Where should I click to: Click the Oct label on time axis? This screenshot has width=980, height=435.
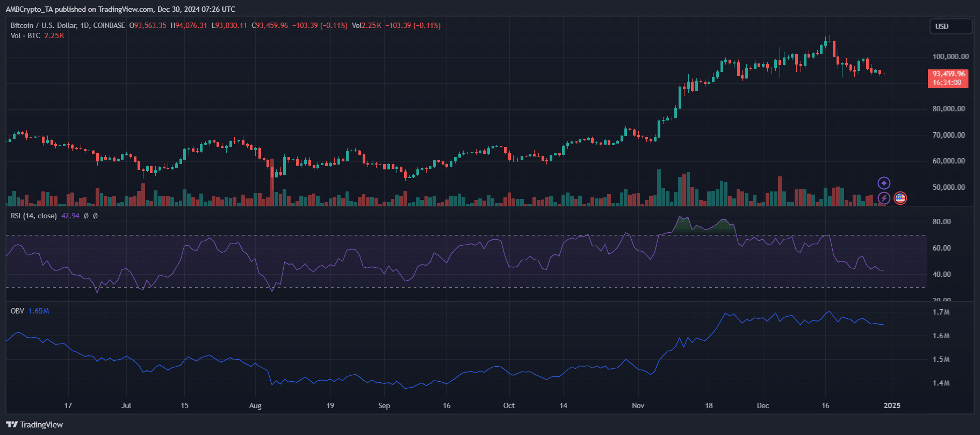pyautogui.click(x=509, y=405)
